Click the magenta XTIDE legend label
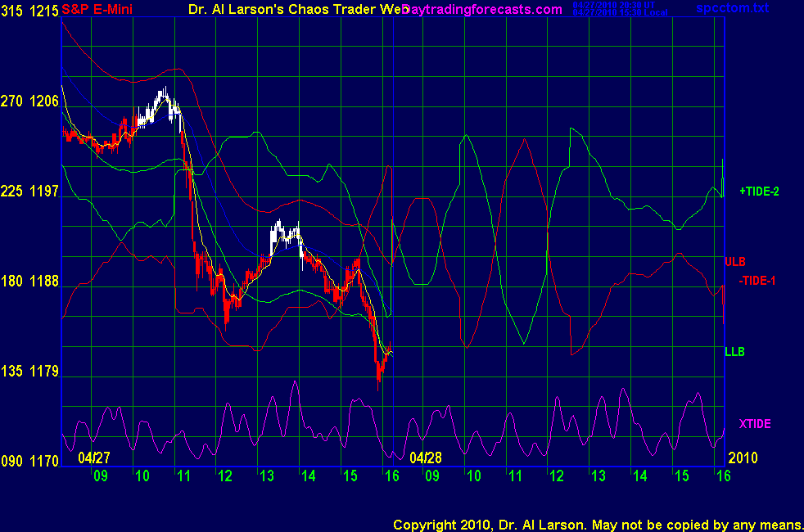Viewport: 804px width, 532px height. 754,424
